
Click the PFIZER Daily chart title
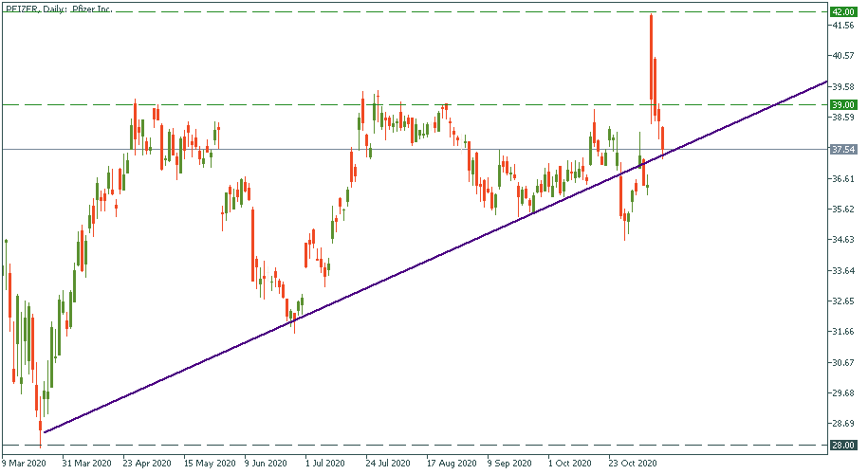pyautogui.click(x=57, y=8)
